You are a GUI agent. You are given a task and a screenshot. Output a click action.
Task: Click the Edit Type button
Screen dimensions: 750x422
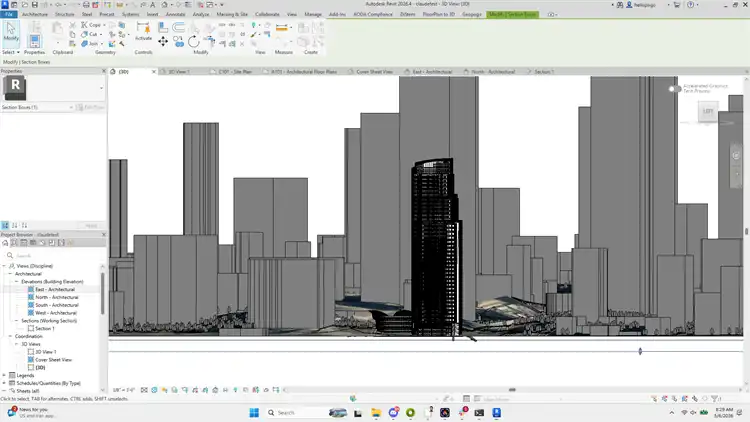coord(91,107)
